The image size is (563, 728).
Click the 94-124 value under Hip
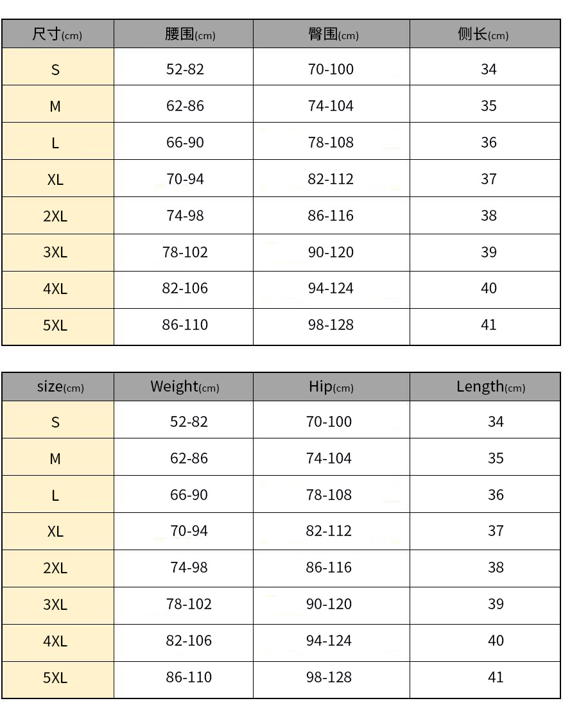pyautogui.click(x=329, y=641)
